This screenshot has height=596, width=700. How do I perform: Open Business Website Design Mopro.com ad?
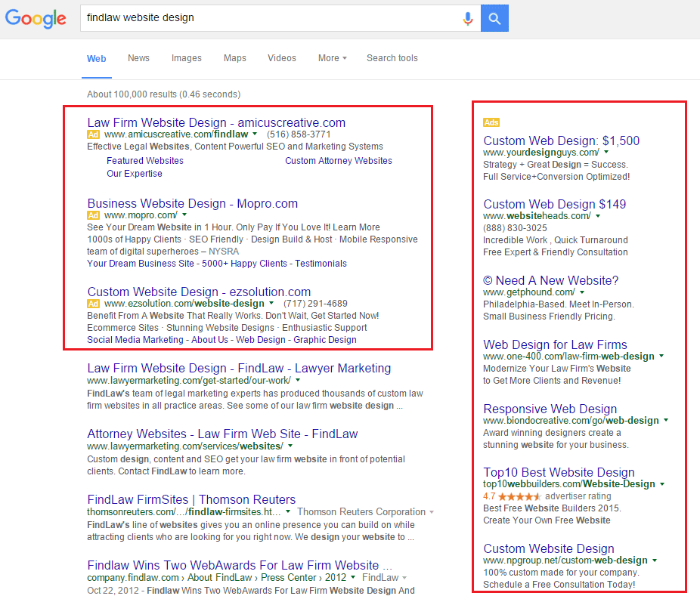[193, 203]
